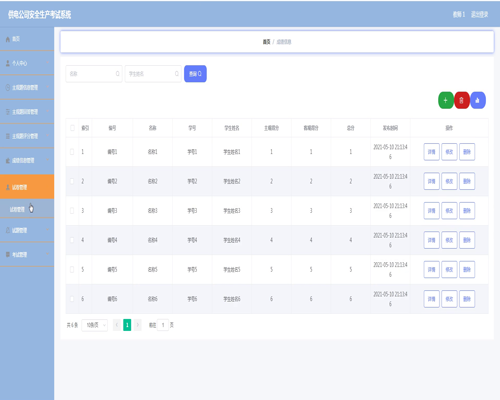Click the magnifier icon in 名称 field
The image size is (500, 400).
click(x=117, y=74)
